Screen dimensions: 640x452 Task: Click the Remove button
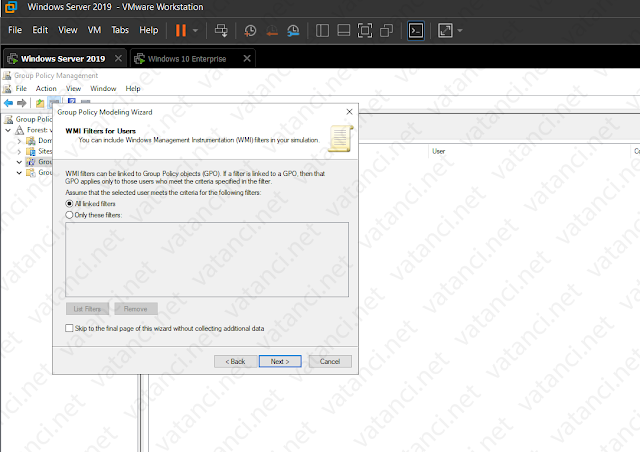click(x=136, y=309)
